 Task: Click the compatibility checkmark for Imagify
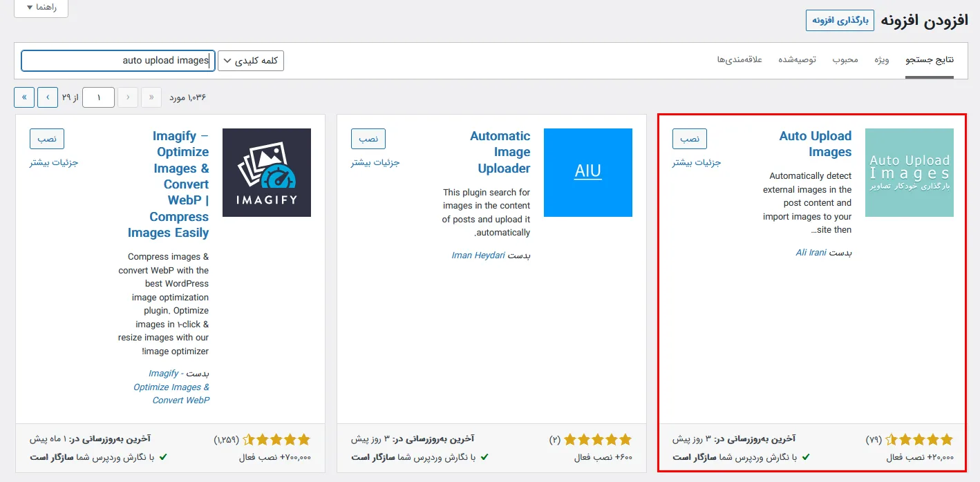(x=163, y=457)
